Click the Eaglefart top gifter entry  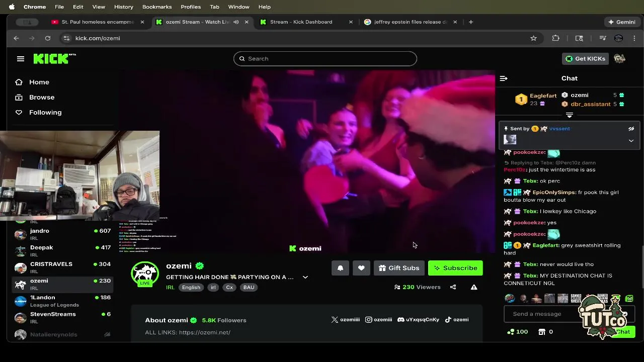pyautogui.click(x=536, y=100)
